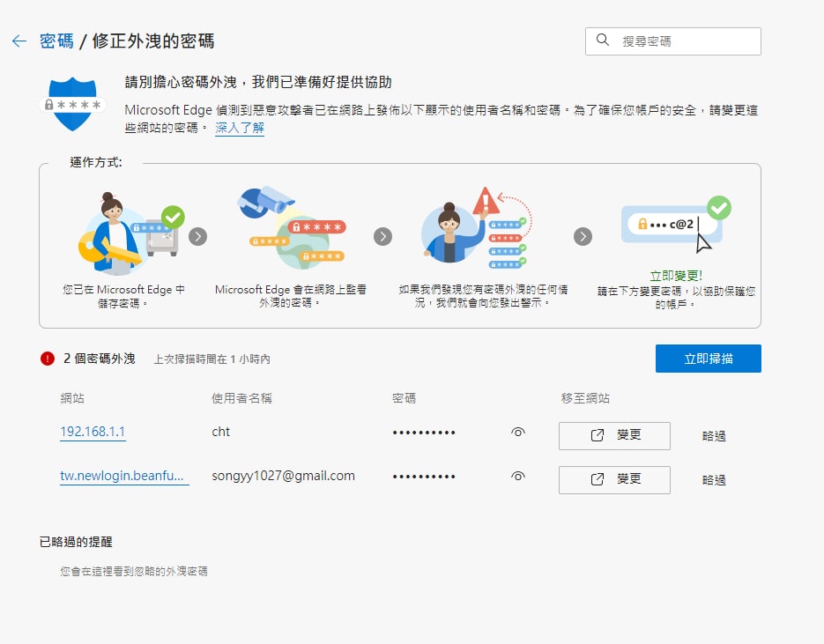Open the tw.newlogin.beanfu... site link

point(124,476)
